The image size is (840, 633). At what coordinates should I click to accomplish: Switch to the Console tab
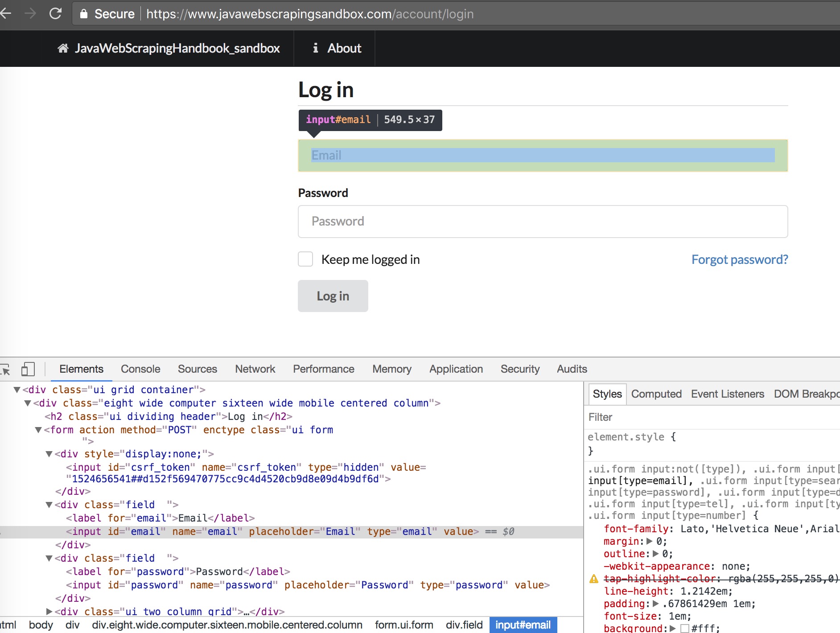[x=140, y=369]
